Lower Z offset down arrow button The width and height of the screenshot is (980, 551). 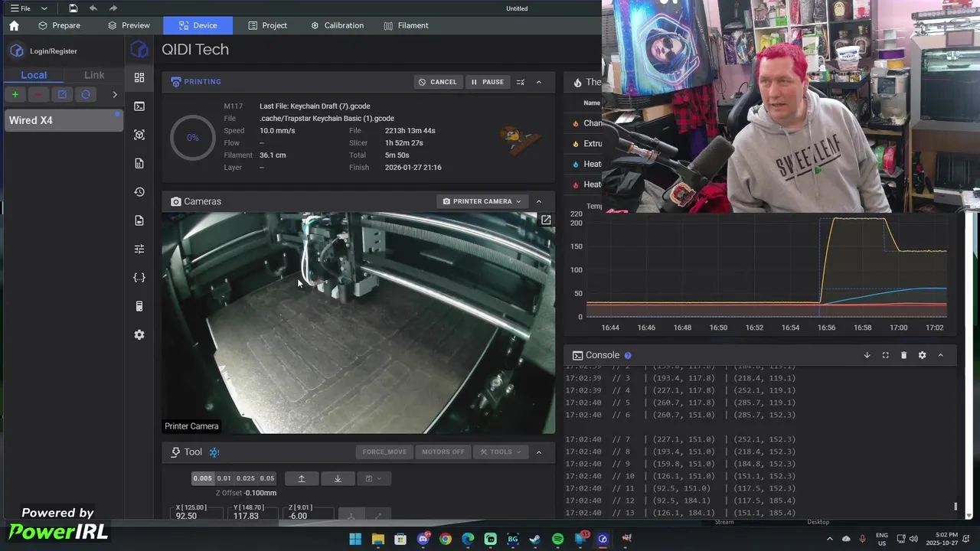[x=338, y=478]
